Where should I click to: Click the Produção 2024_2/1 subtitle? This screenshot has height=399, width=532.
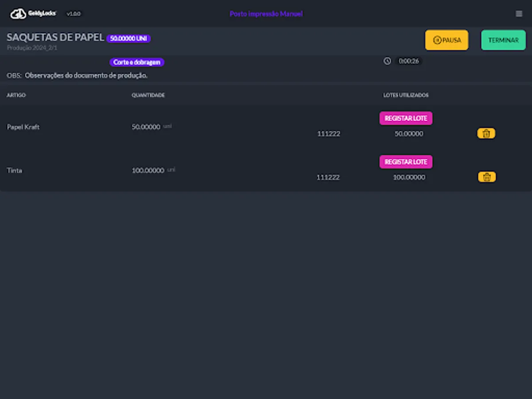point(32,48)
